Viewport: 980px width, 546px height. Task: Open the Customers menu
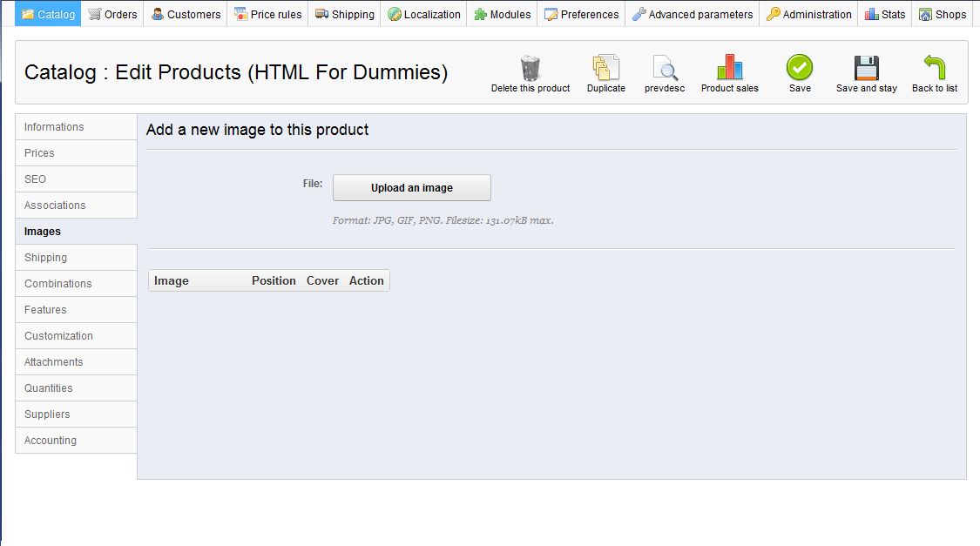186,14
